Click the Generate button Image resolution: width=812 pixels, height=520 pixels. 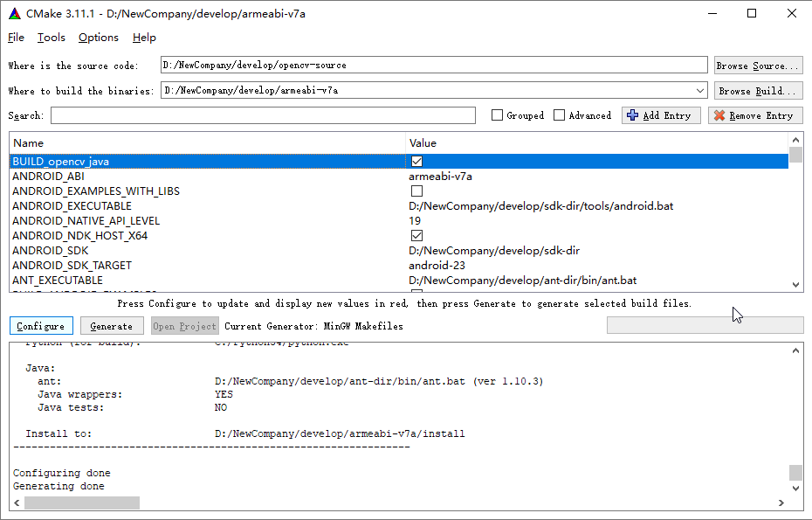pyautogui.click(x=112, y=326)
